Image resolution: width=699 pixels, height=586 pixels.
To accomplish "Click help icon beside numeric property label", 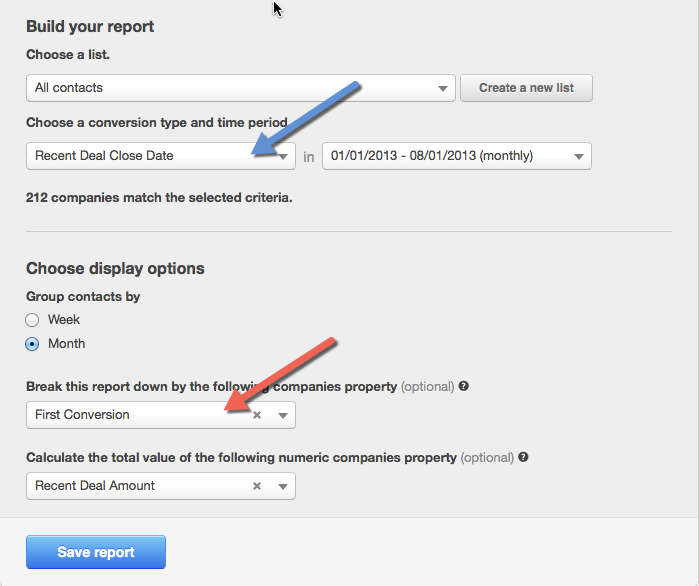I will [x=524, y=457].
